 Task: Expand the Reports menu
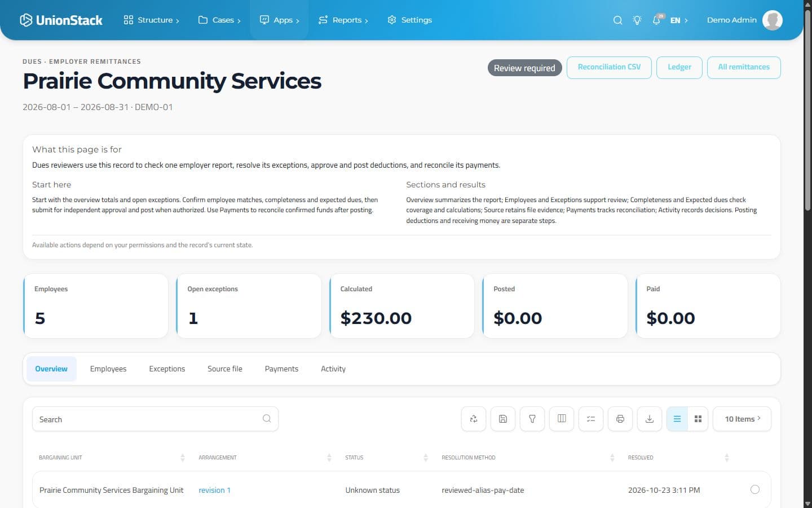343,20
